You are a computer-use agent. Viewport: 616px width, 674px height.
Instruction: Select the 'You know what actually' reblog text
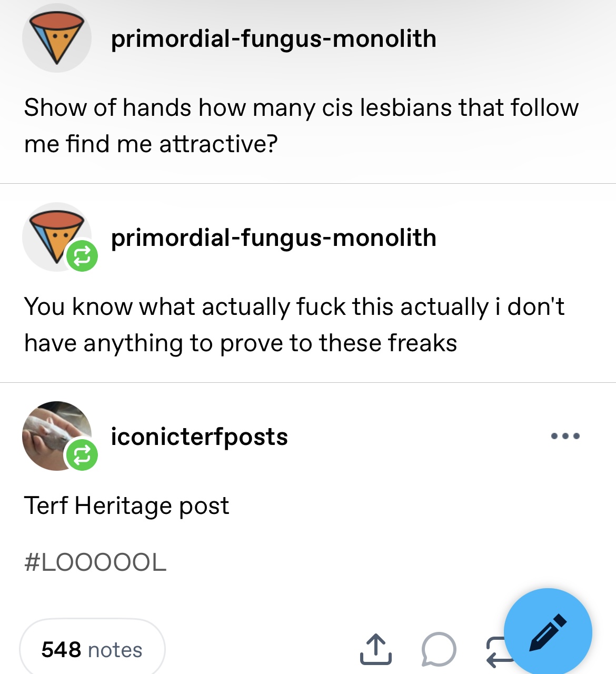pos(294,324)
